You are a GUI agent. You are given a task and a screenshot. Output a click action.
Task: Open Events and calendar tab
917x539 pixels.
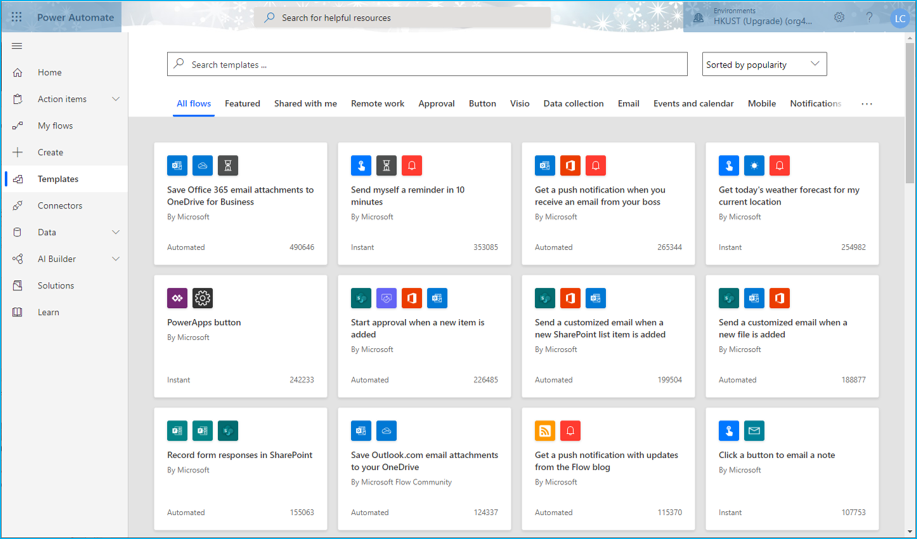(x=693, y=103)
